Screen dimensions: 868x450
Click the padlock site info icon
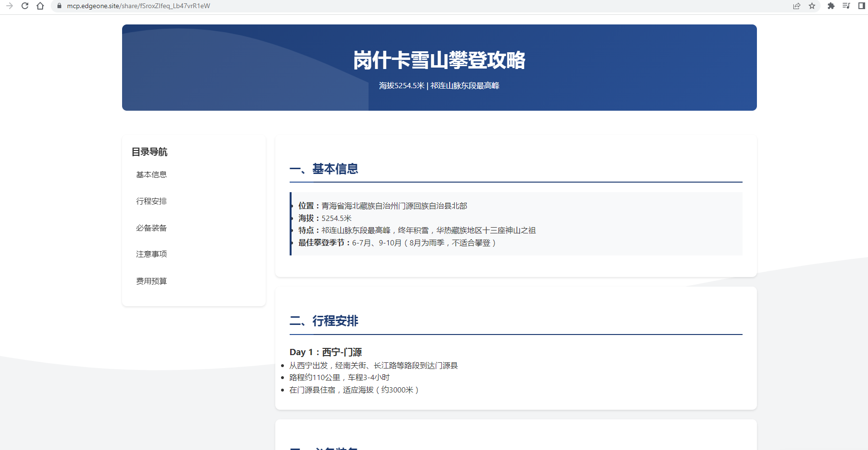point(59,6)
